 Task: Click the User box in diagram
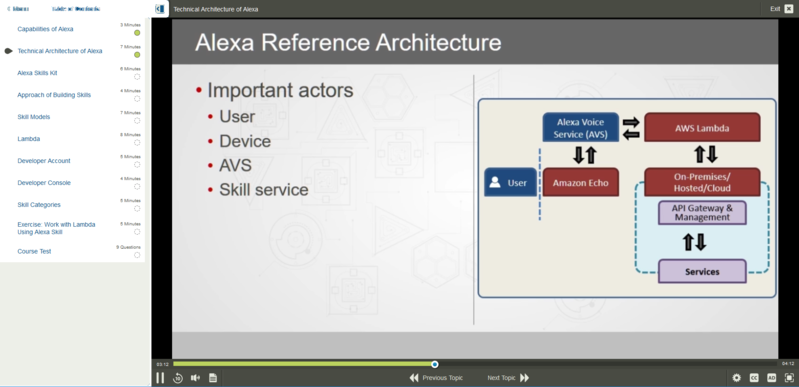coord(510,183)
